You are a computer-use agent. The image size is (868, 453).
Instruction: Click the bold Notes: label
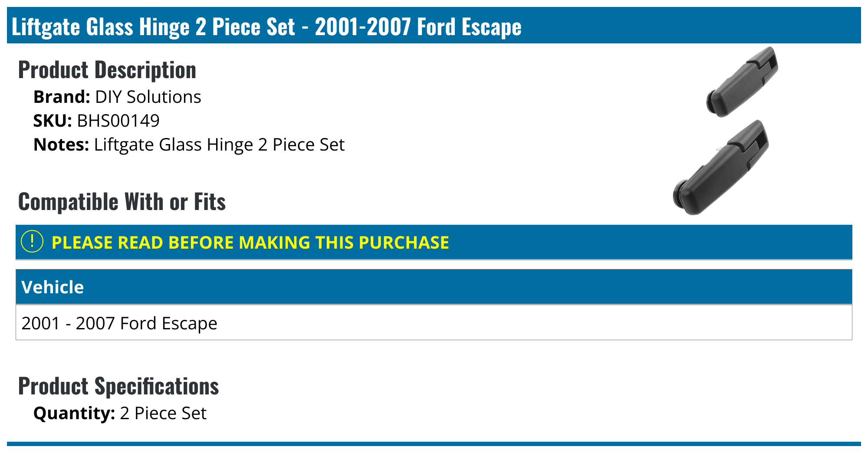[x=61, y=145]
